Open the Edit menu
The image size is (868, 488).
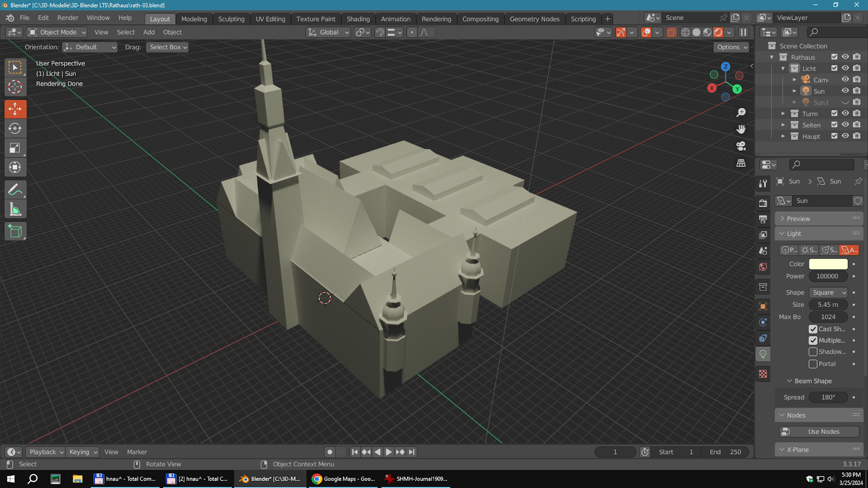coord(43,18)
